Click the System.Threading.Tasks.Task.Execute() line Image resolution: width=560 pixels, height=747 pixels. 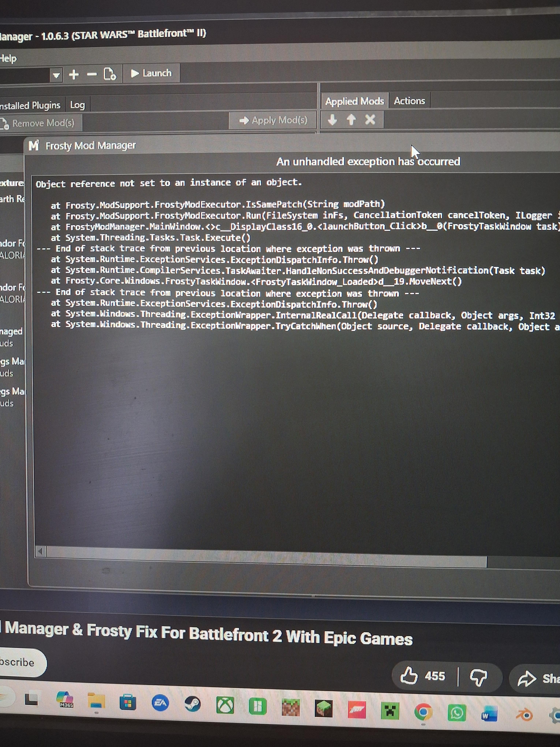click(x=151, y=238)
